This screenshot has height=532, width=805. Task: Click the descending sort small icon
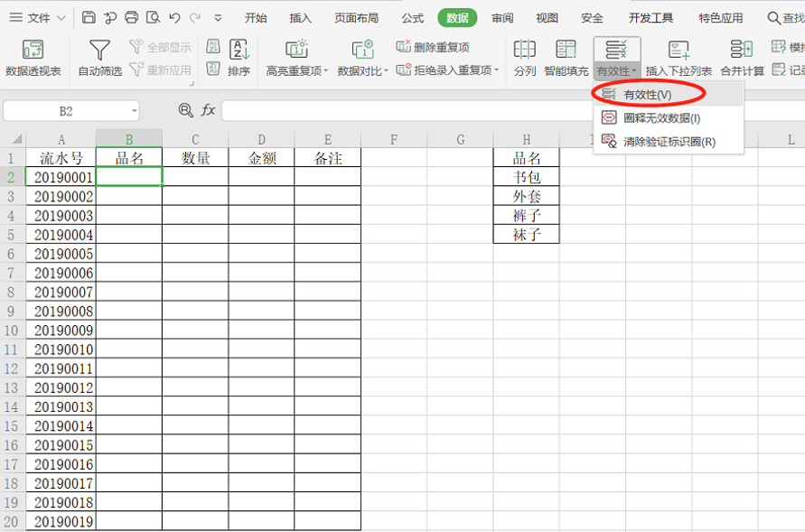coord(213,69)
